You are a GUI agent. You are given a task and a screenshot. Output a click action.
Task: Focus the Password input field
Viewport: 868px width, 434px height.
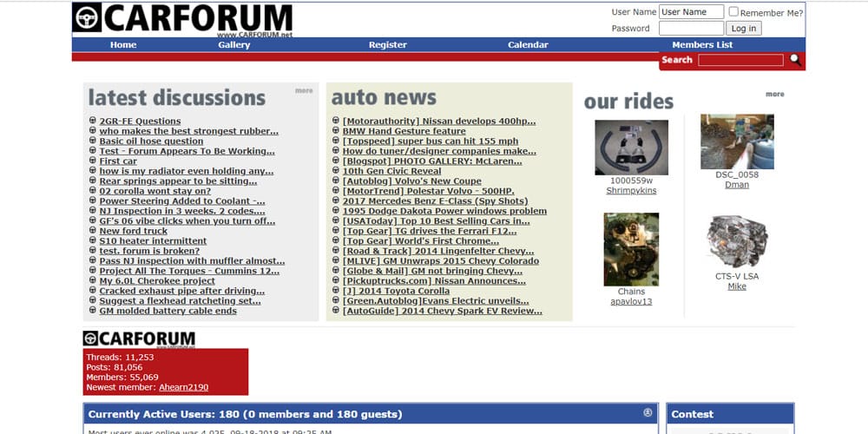click(692, 29)
